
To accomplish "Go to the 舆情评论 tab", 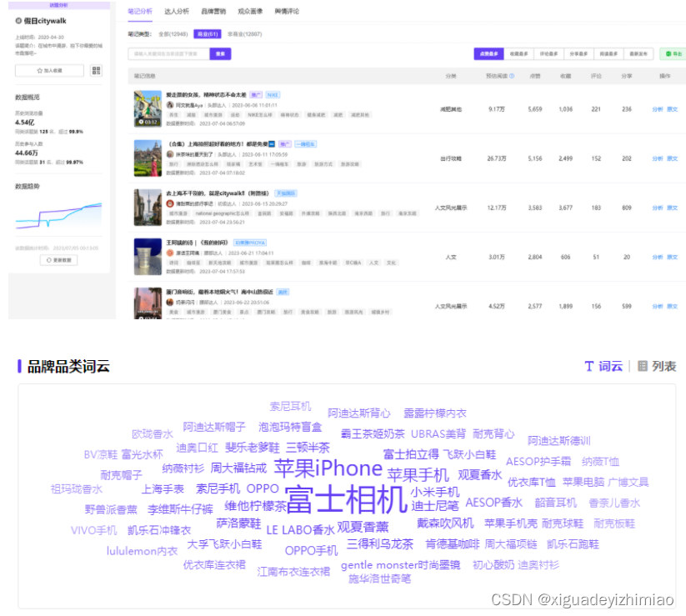I will coord(287,12).
